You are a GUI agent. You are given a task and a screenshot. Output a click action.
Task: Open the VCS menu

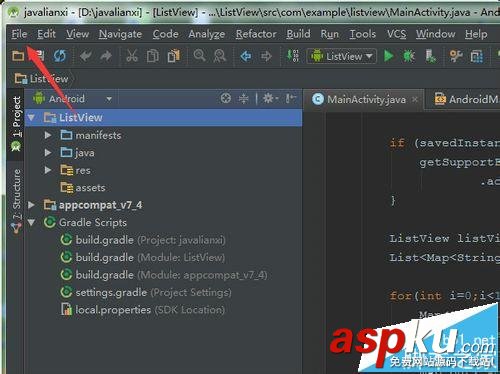point(396,34)
